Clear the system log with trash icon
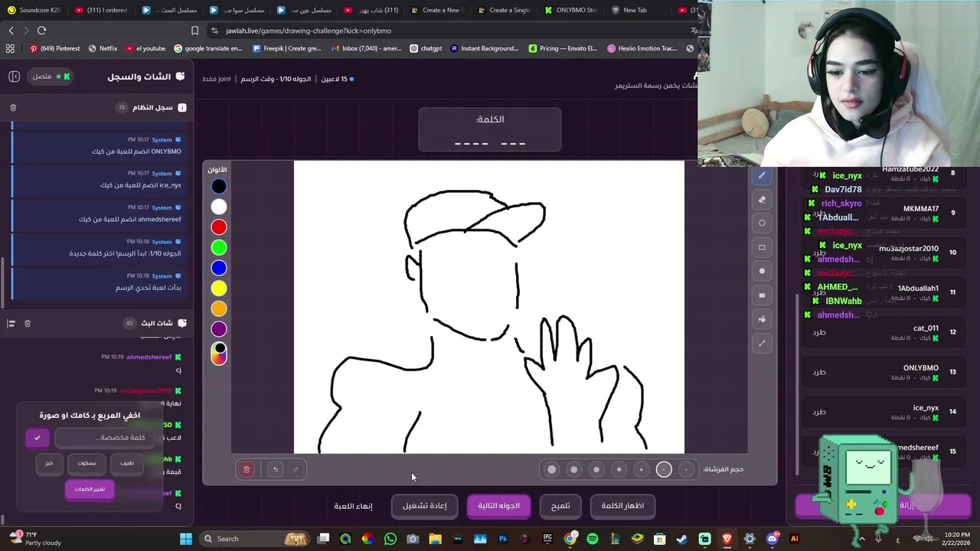This screenshot has width=980, height=551. click(x=13, y=108)
